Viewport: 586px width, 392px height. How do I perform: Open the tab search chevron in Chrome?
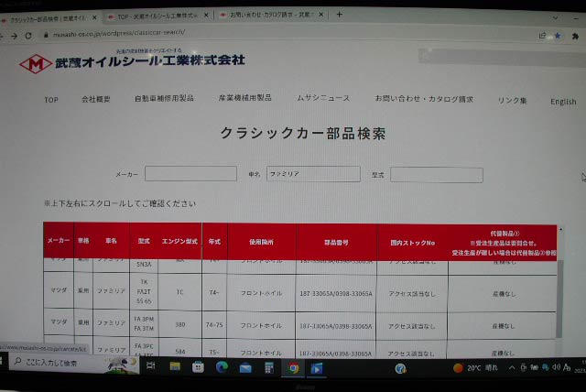tap(556, 17)
